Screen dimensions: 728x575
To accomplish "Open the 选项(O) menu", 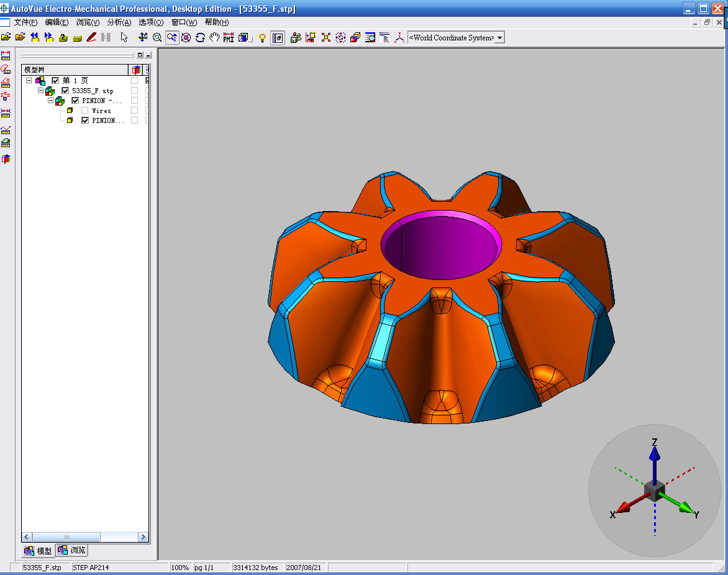I will tap(151, 22).
